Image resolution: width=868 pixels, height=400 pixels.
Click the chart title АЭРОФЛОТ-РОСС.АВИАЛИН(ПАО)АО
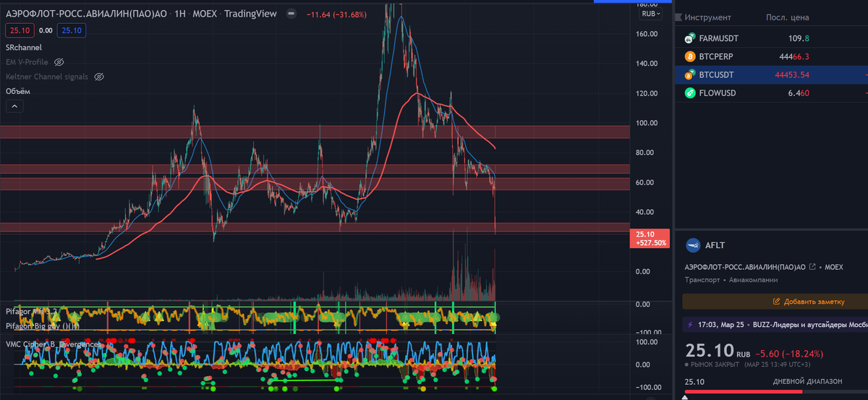point(87,14)
